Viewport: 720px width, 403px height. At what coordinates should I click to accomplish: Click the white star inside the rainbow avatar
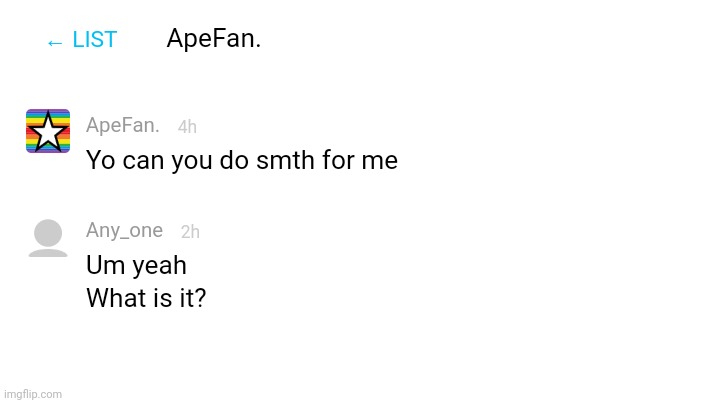click(x=48, y=132)
